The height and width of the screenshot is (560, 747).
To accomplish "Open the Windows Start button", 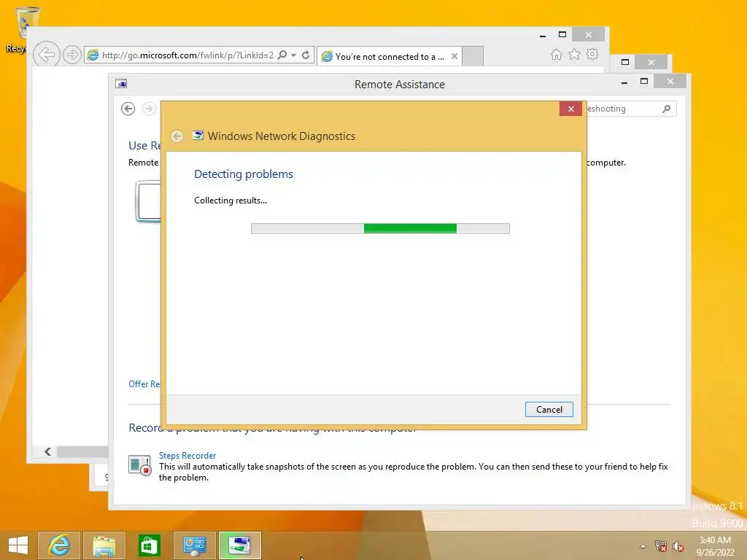I will pyautogui.click(x=18, y=545).
